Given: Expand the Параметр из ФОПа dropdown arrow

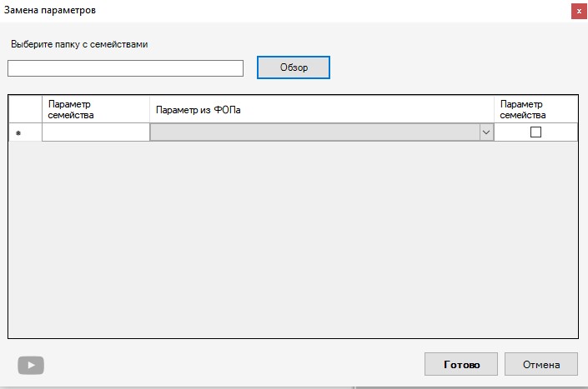Looking at the screenshot, I should pyautogui.click(x=485, y=132).
